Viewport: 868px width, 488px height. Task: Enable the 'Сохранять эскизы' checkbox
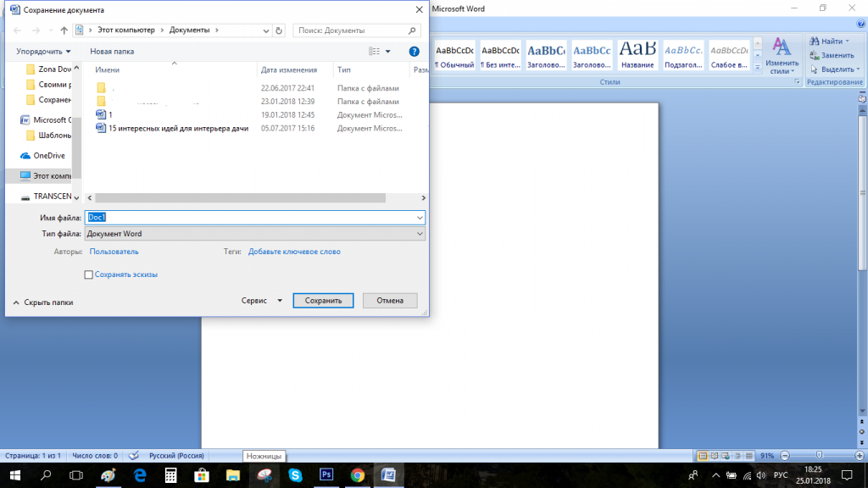click(89, 274)
